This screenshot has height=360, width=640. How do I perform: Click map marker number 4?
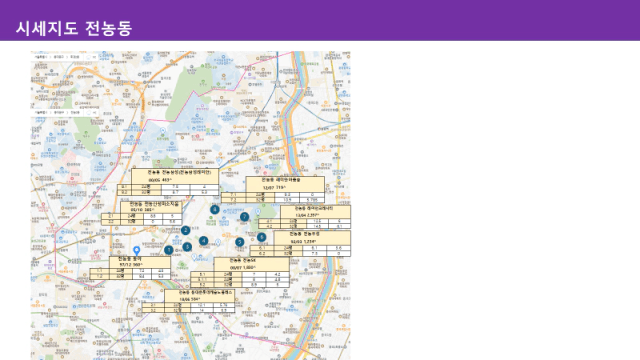(x=203, y=241)
